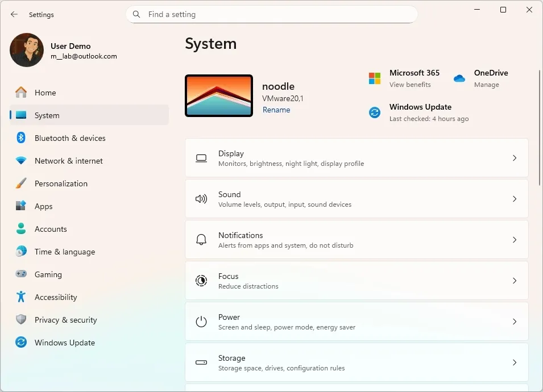The width and height of the screenshot is (543, 392).
Task: Click the Gaming controller icon
Action: pos(21,274)
